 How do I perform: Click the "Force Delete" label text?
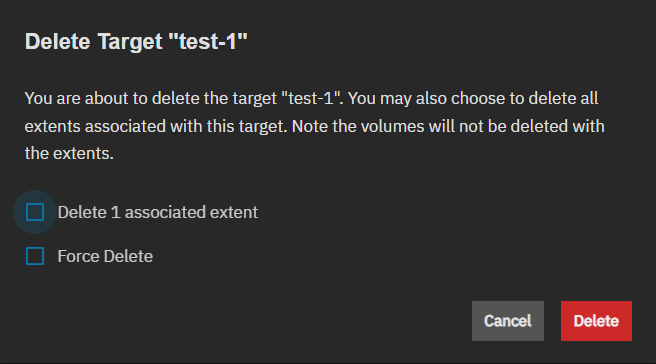point(105,256)
